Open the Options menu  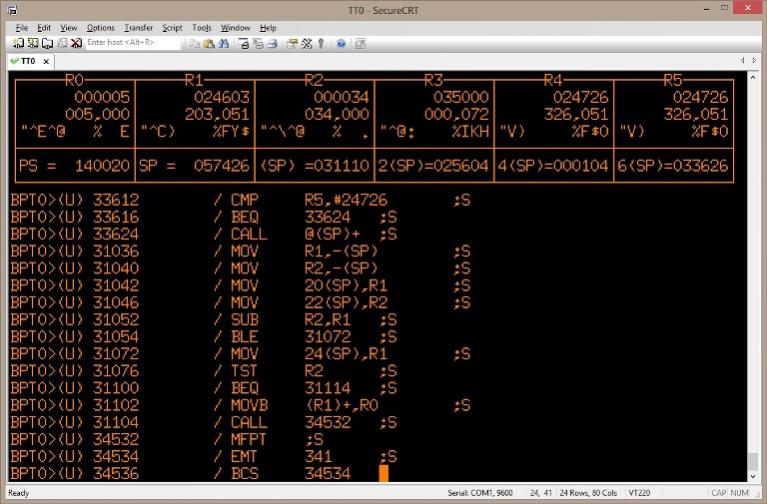[100, 28]
